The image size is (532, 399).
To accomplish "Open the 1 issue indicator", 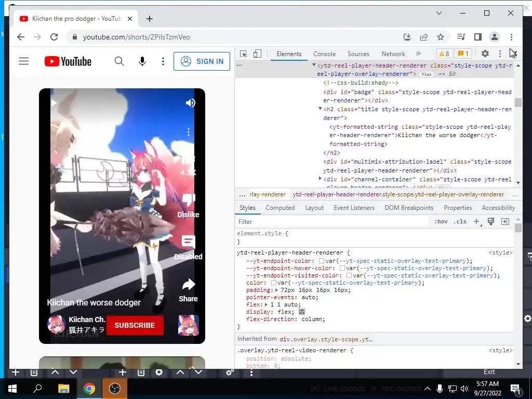I will point(463,54).
